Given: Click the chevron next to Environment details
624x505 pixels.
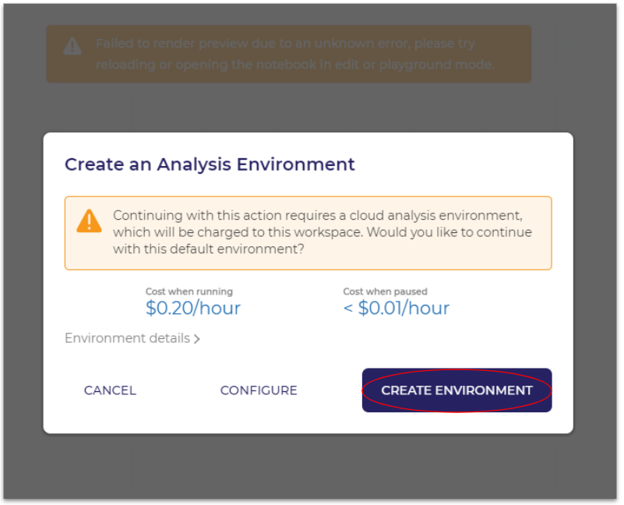Looking at the screenshot, I should [x=197, y=339].
